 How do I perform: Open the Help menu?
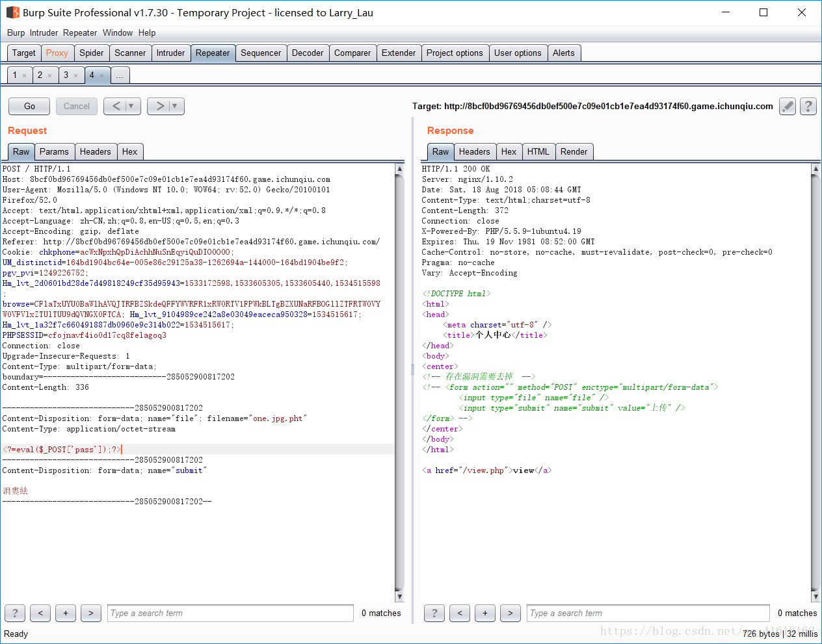click(147, 32)
